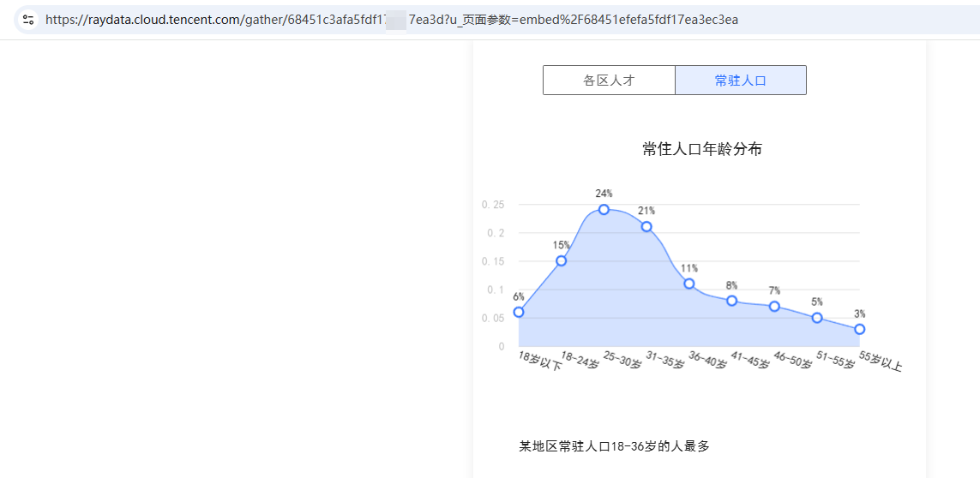
Task: Click the 3% data point circle
Action: tap(859, 329)
